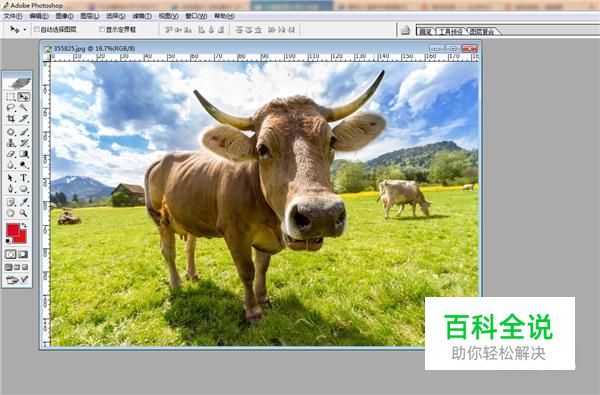The image size is (600, 395).
Task: Click the 355825.jpg document title bar
Action: coord(261,48)
